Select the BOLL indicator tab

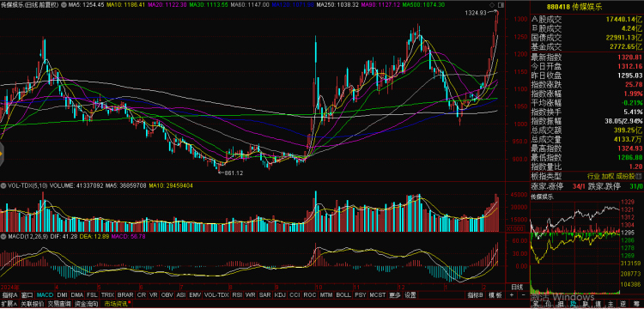(x=343, y=294)
